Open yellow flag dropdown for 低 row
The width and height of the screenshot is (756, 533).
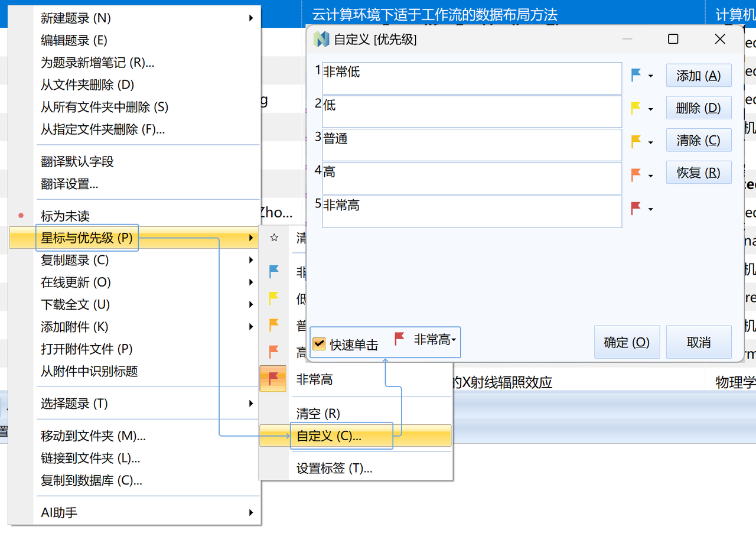(x=642, y=109)
